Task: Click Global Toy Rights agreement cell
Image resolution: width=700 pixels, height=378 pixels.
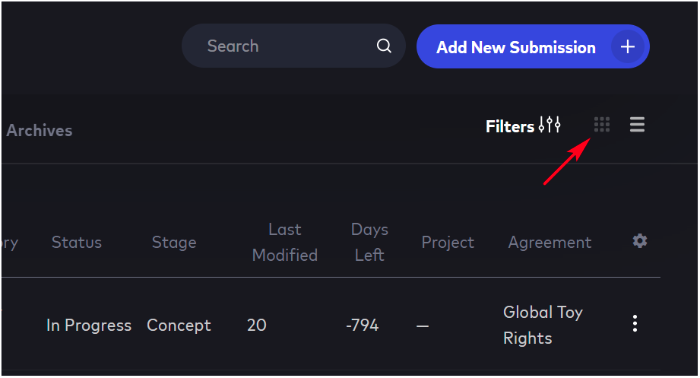Action: coord(543,325)
